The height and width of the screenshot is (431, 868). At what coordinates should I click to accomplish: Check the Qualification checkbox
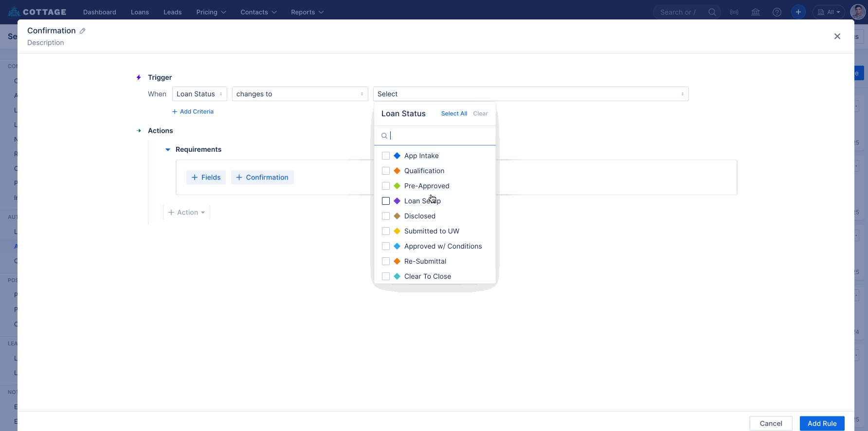(386, 171)
